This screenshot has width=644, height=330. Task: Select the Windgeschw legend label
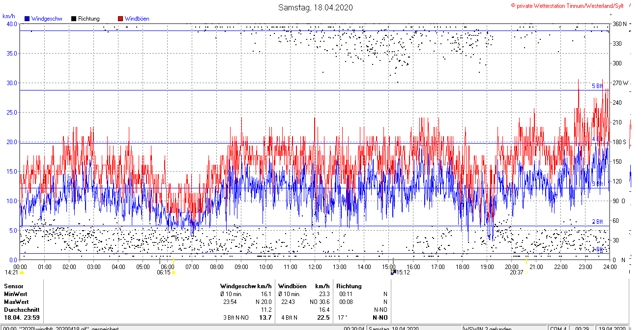click(x=47, y=19)
